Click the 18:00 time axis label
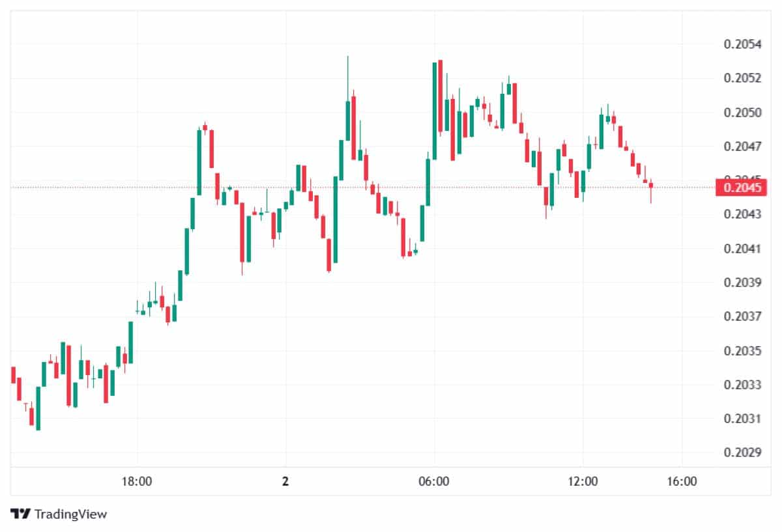The height and width of the screenshot is (532, 782). click(138, 482)
